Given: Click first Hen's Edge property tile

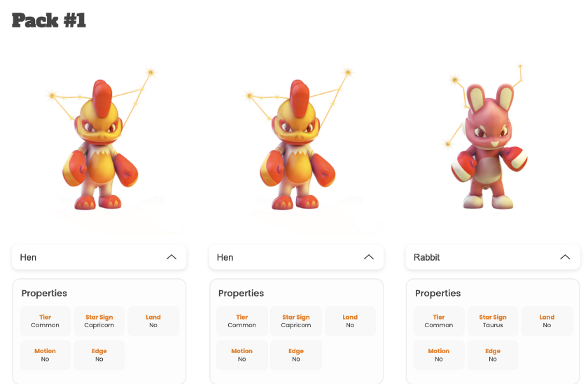Looking at the screenshot, I should (x=99, y=355).
